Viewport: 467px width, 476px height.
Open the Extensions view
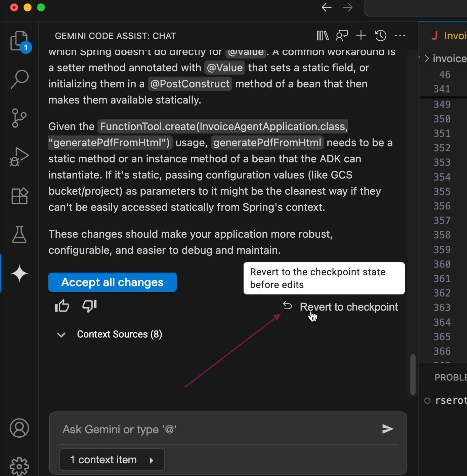click(x=19, y=196)
